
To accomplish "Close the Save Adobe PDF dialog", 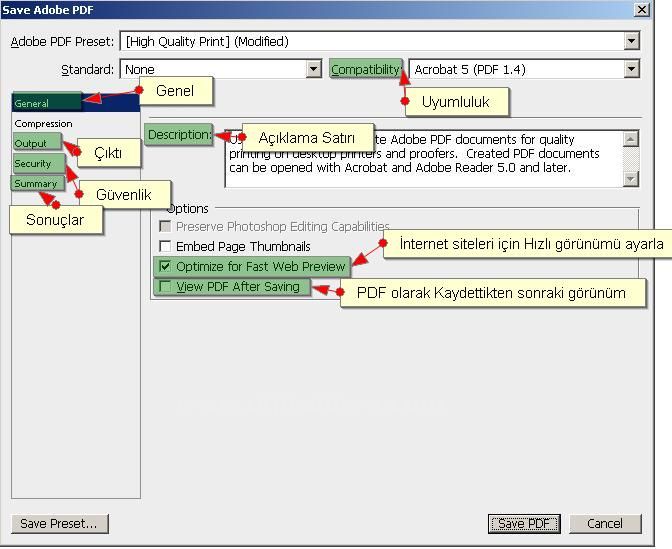I will tap(642, 9).
